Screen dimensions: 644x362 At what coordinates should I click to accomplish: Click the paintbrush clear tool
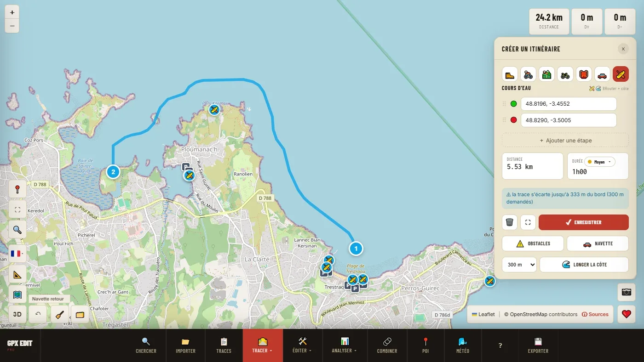point(59,314)
